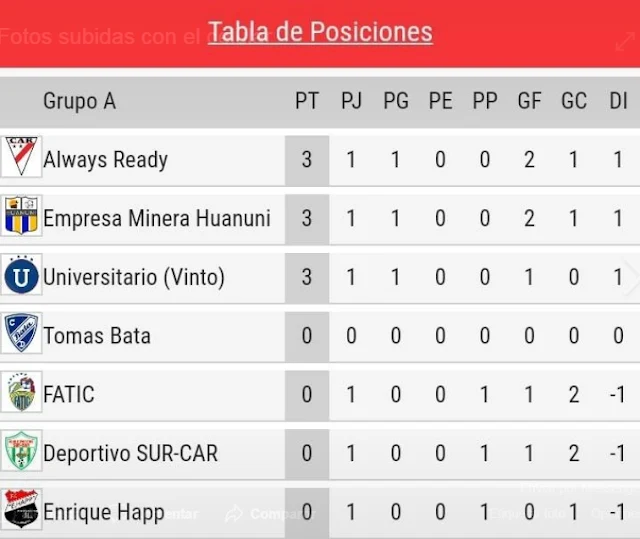Tap the Universitario (Vinto) U logo
This screenshot has width=640, height=539.
21,275
